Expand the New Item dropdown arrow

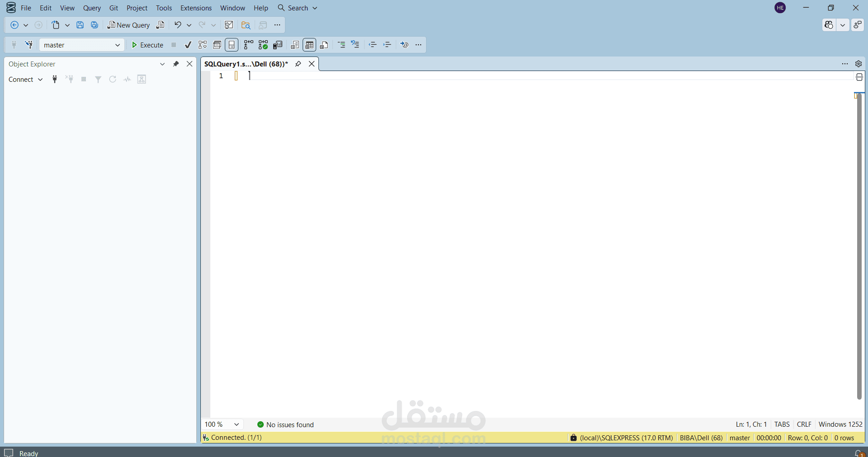coord(67,25)
